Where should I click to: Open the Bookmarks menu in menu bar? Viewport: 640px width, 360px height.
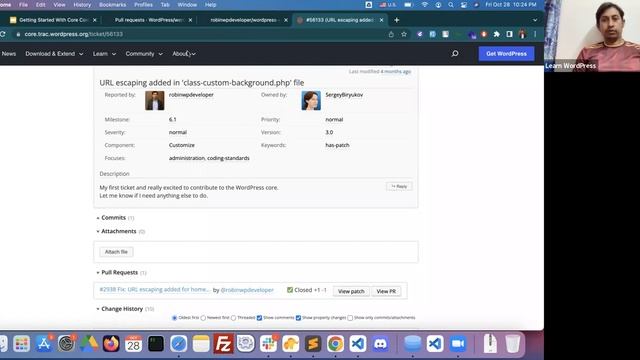click(x=112, y=5)
